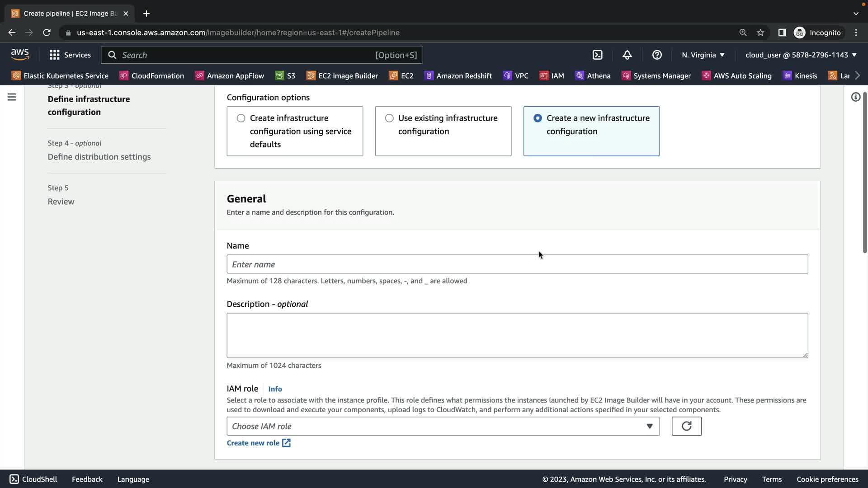Go to Define distribution settings step

point(99,157)
